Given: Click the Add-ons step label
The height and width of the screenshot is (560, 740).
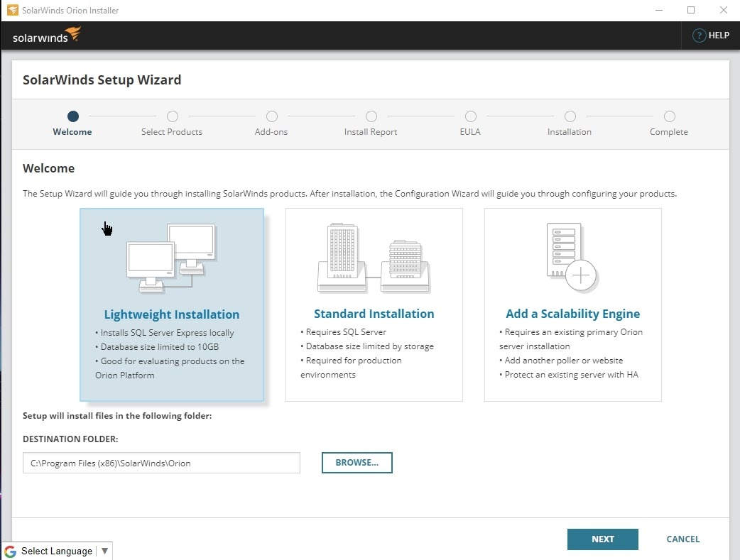Looking at the screenshot, I should (x=271, y=132).
